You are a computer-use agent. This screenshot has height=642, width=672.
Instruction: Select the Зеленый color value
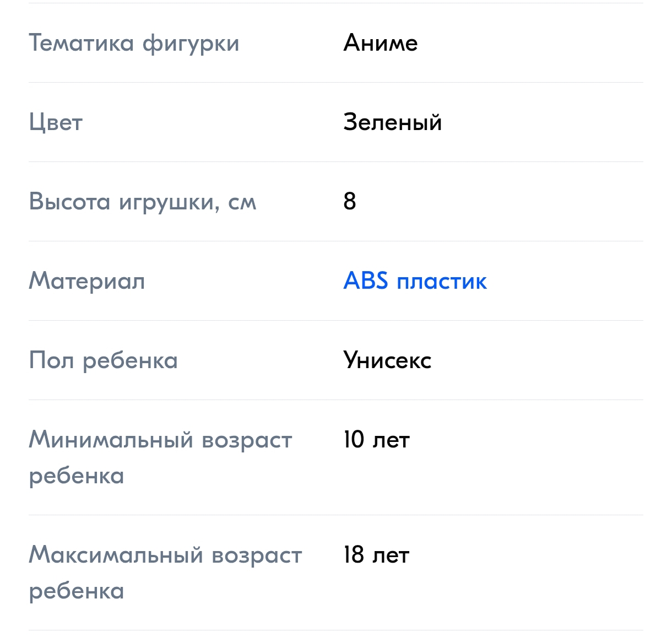(393, 122)
